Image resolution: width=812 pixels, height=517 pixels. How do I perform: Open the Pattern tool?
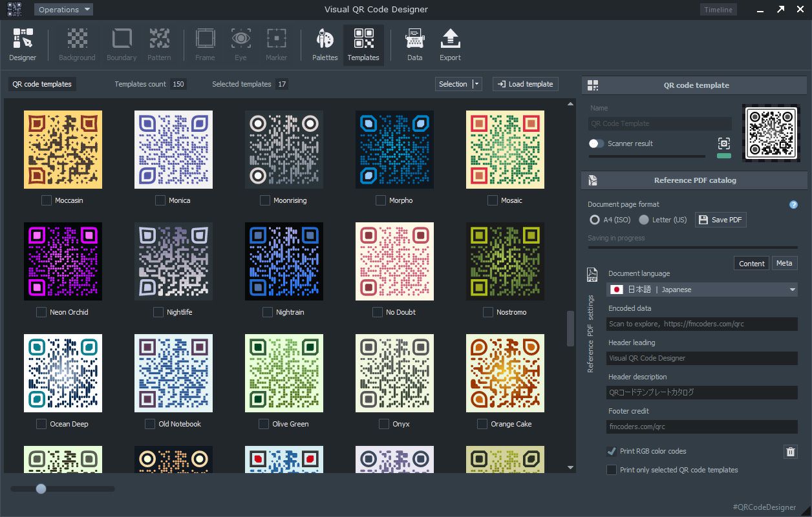(159, 45)
